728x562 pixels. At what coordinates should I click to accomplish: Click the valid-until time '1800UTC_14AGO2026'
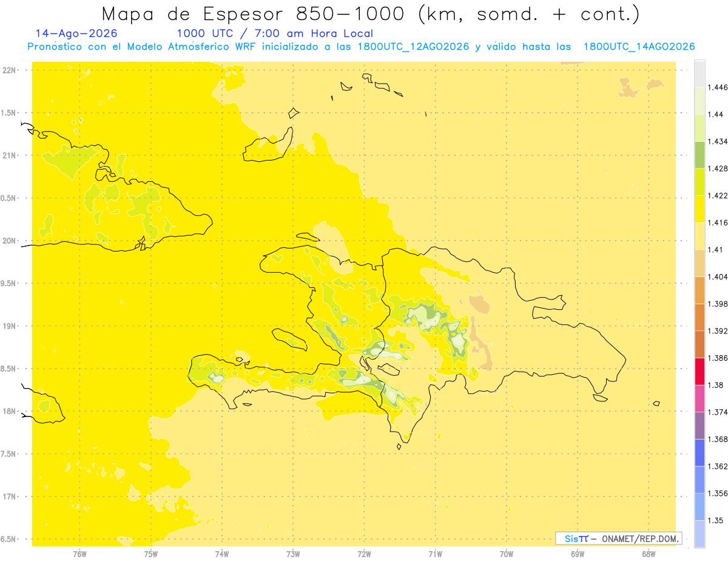click(639, 47)
